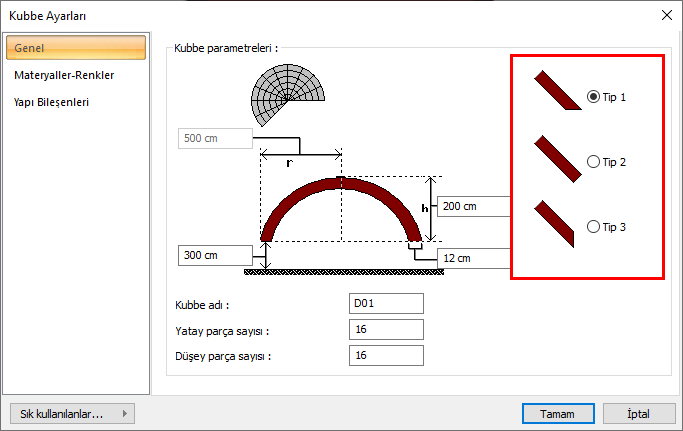The image size is (683, 431).
Task: Click the İptal button
Action: coord(639,414)
